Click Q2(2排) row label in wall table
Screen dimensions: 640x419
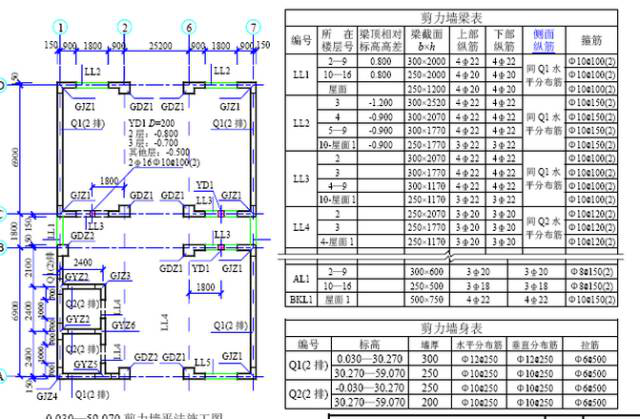308,395
